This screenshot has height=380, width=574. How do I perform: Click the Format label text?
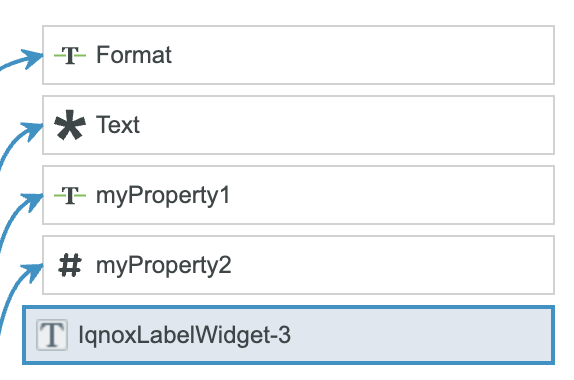(134, 55)
